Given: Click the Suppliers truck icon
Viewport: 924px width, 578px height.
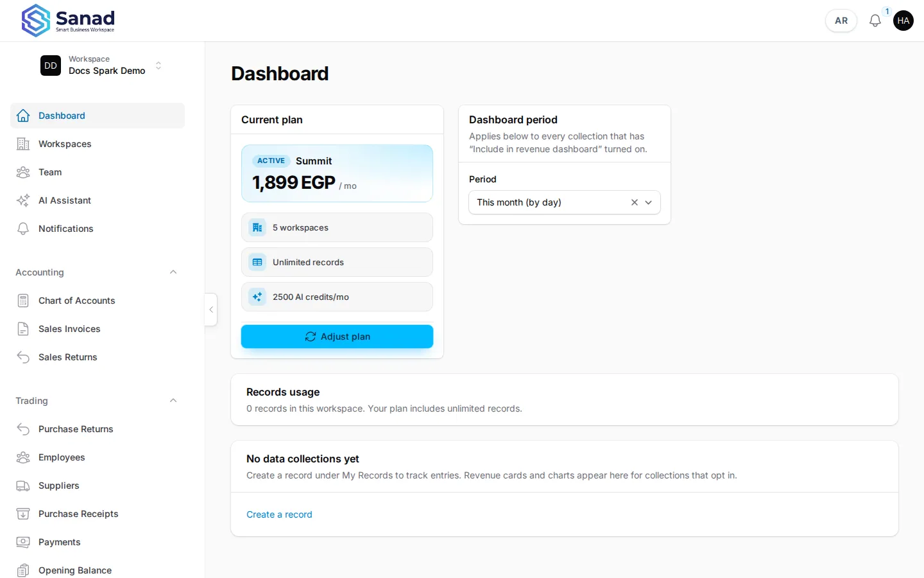Looking at the screenshot, I should [x=23, y=486].
